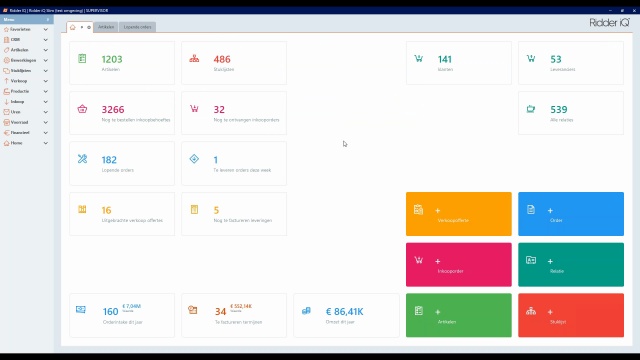
Task: Click the green Artikelen tile icon
Action: pyautogui.click(x=82, y=59)
